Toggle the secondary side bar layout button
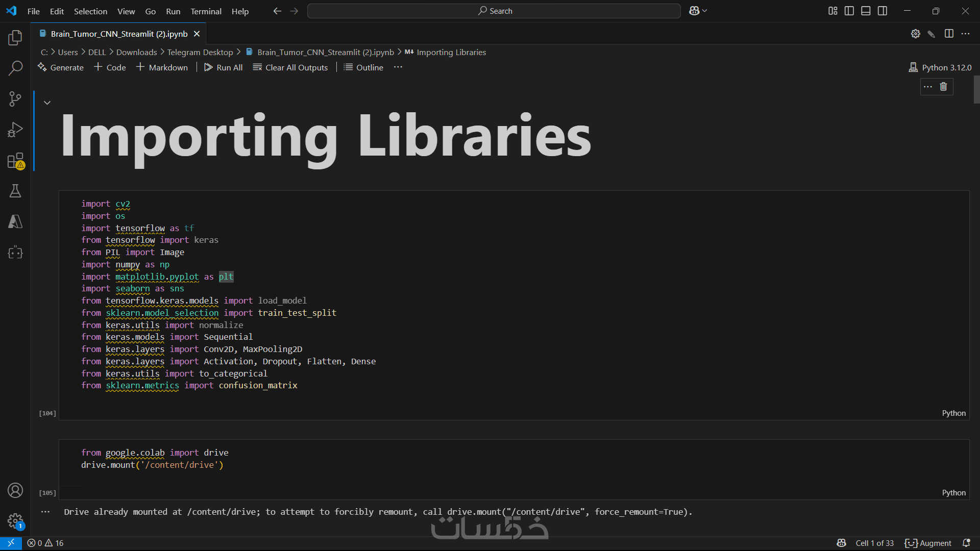The height and width of the screenshot is (551, 980). (883, 11)
